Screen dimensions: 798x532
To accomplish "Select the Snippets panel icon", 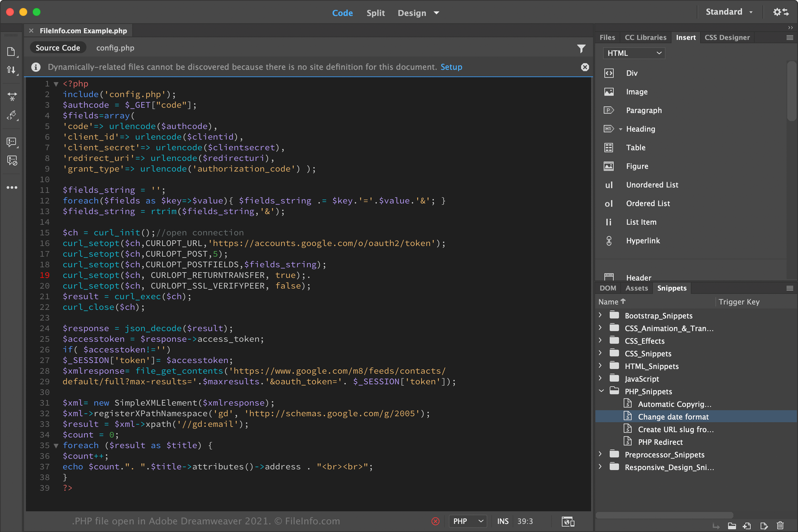I will pyautogui.click(x=672, y=288).
